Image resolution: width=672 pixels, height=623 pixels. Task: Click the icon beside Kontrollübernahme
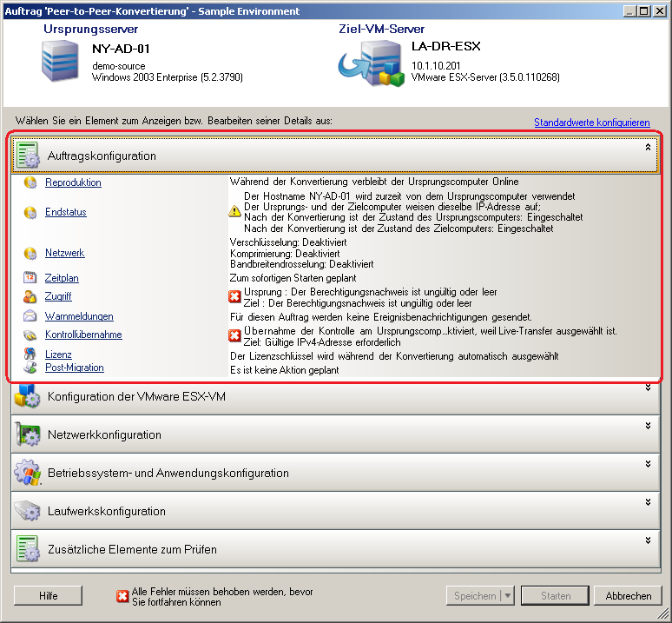point(30,335)
